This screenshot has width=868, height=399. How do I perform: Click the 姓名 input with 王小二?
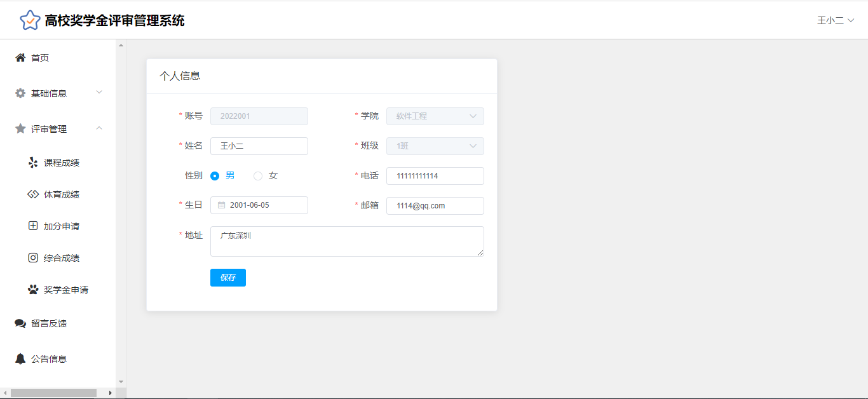(259, 146)
